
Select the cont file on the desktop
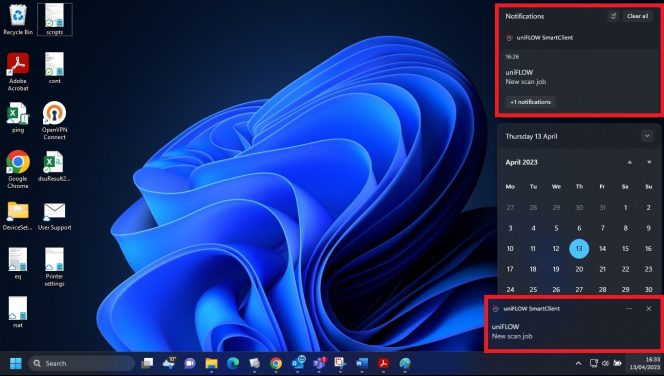pos(55,68)
